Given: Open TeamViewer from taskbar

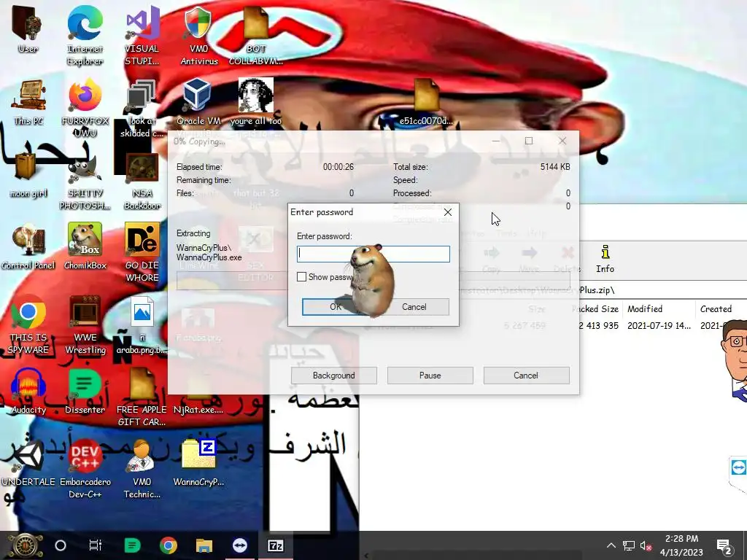Looking at the screenshot, I should click(x=239, y=545).
